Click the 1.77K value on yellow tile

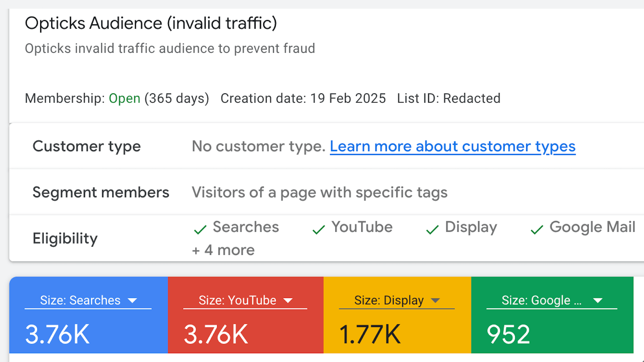point(370,334)
